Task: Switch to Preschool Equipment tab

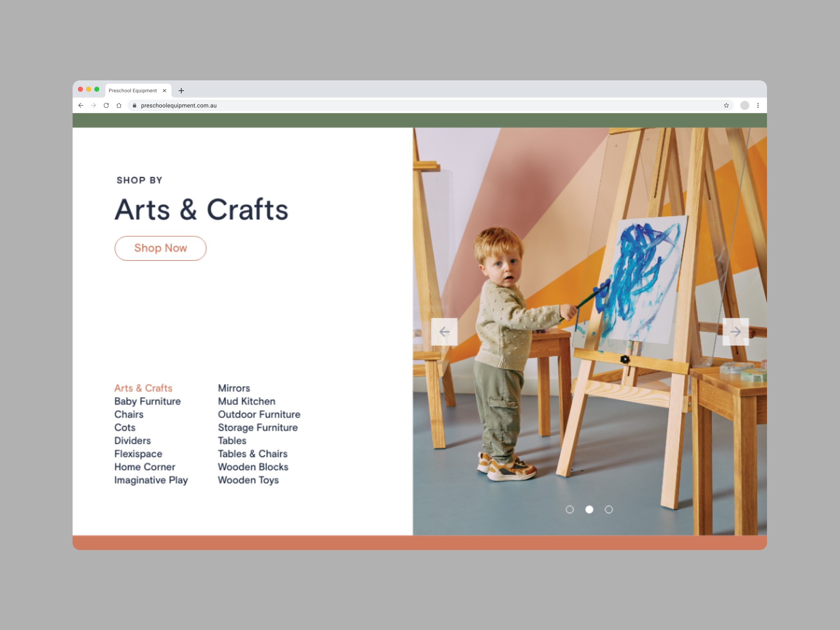Action: pyautogui.click(x=132, y=91)
